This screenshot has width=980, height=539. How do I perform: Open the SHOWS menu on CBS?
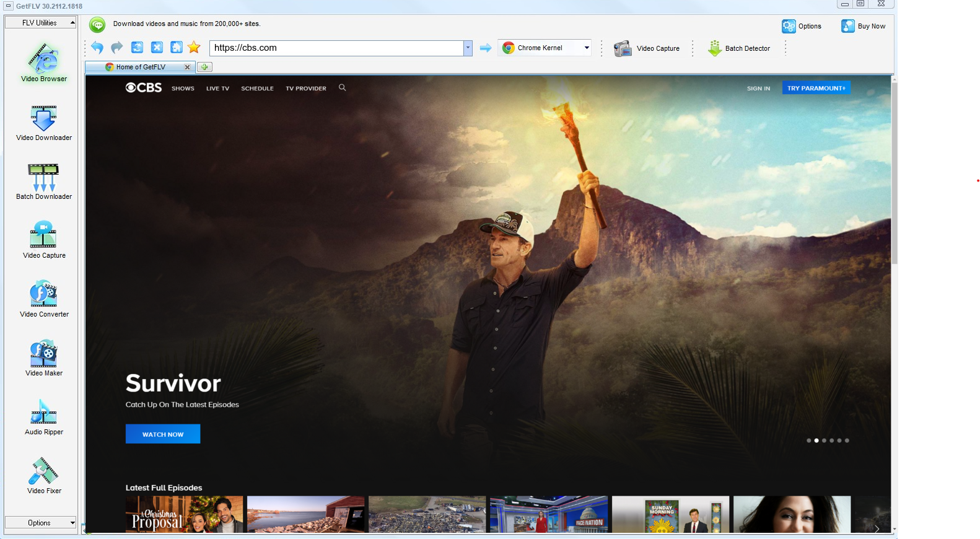coord(183,89)
